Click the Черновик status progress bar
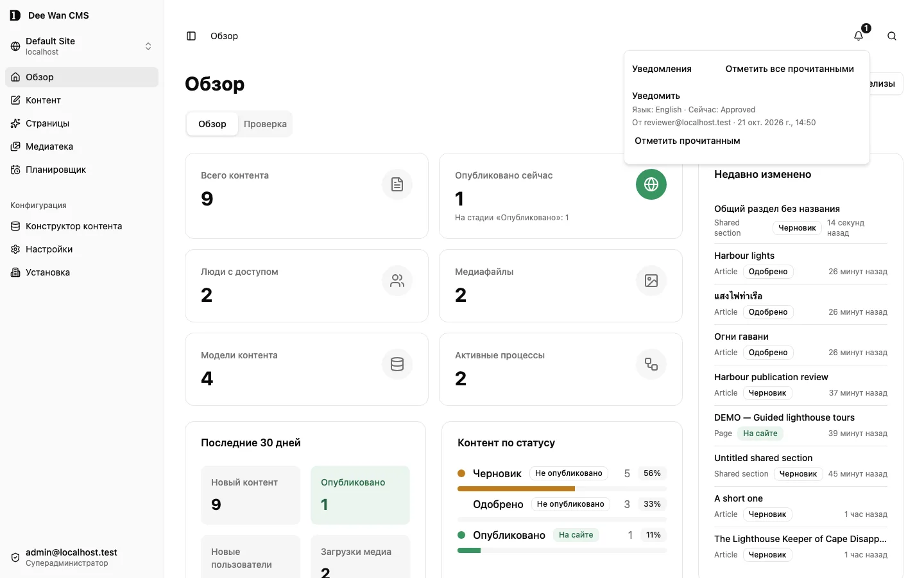 (x=562, y=489)
